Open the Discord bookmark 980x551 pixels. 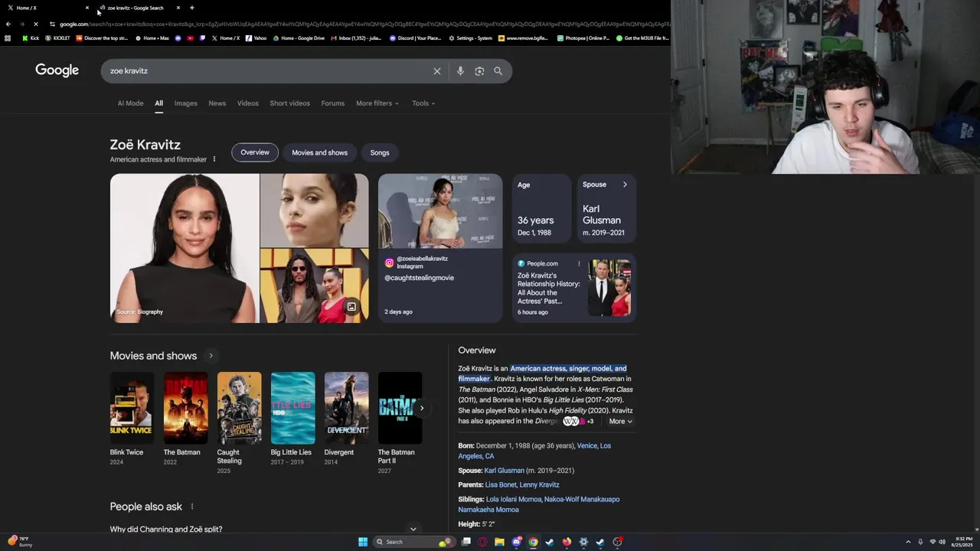(x=416, y=37)
